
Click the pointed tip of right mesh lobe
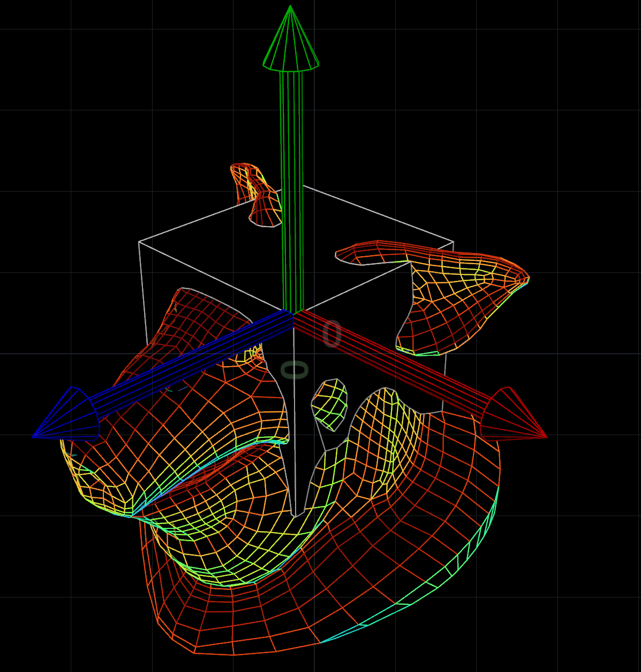(x=527, y=279)
